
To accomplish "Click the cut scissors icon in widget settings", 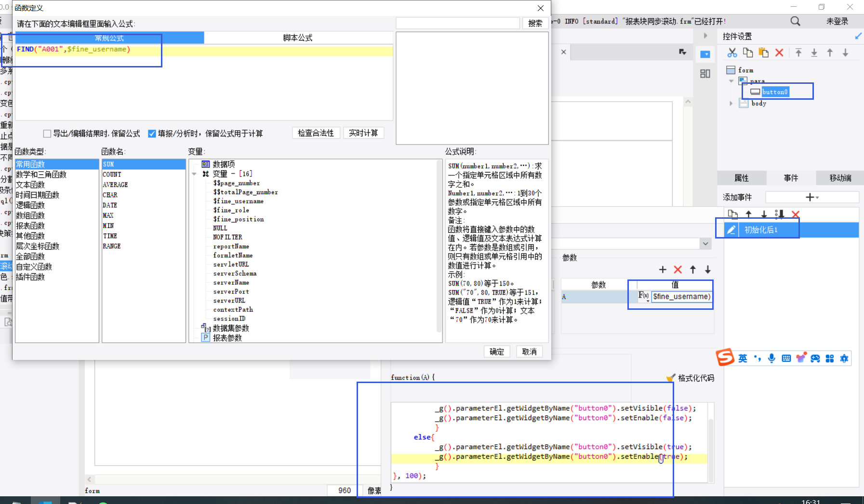I will (732, 53).
